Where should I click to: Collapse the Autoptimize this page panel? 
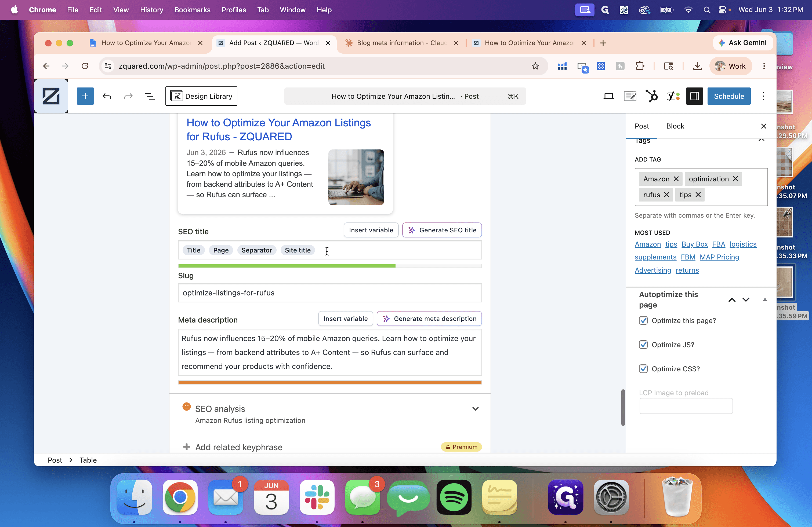pos(764,300)
